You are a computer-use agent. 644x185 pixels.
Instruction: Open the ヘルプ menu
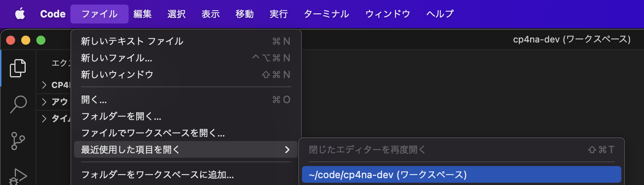click(440, 14)
